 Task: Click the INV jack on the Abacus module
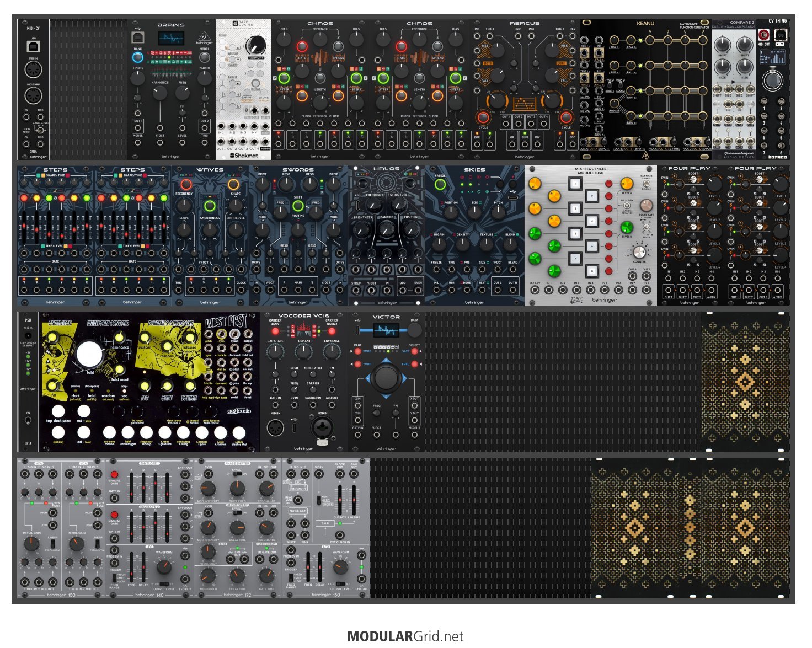click(x=537, y=144)
